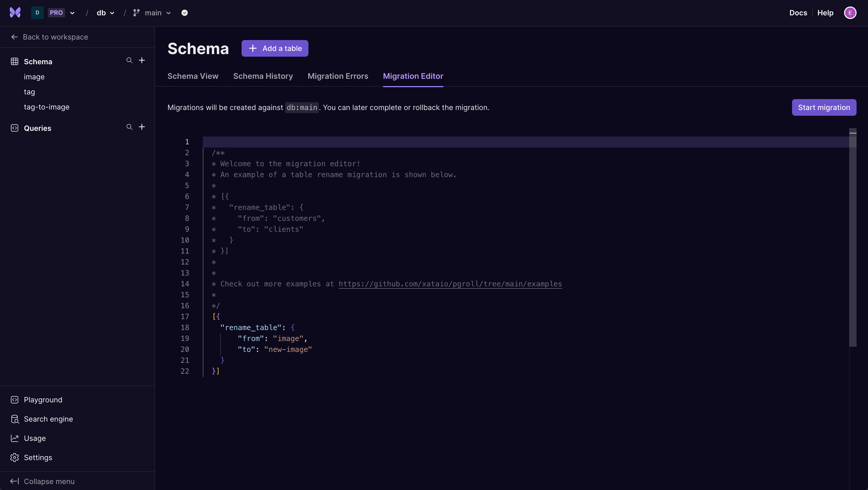Switch to the Schema History tab
This screenshot has width=868, height=490.
[263, 76]
